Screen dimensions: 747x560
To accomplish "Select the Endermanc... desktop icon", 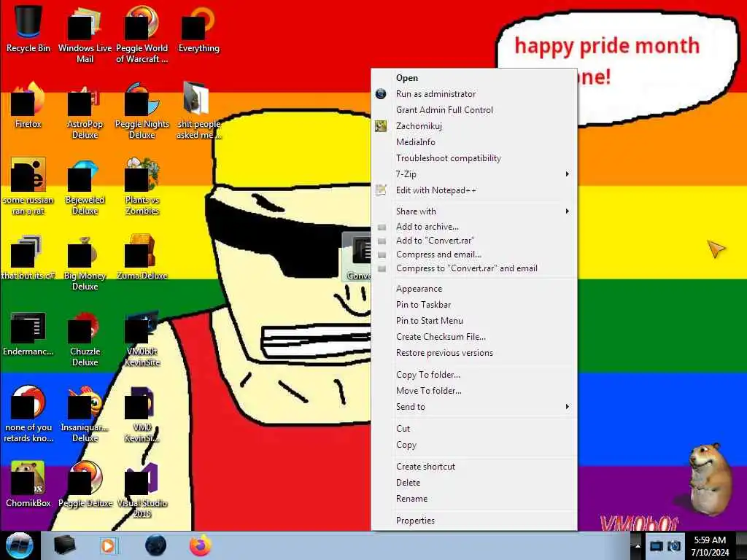I will tap(28, 332).
